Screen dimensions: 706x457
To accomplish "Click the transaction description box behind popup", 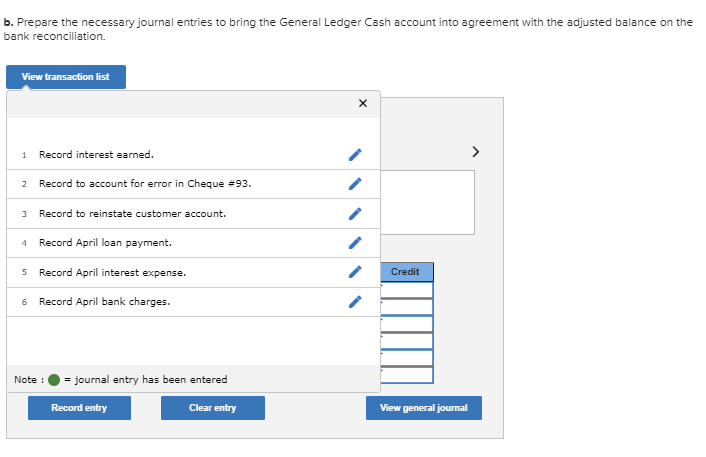I will coord(427,202).
